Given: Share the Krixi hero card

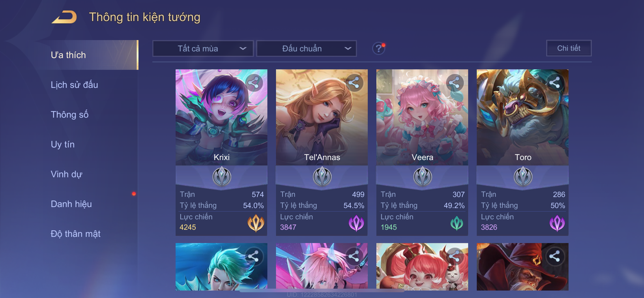Looking at the screenshot, I should click(254, 83).
